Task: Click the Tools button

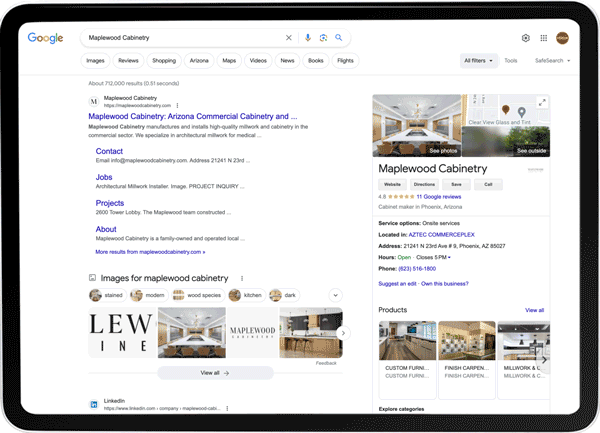Action: click(510, 60)
